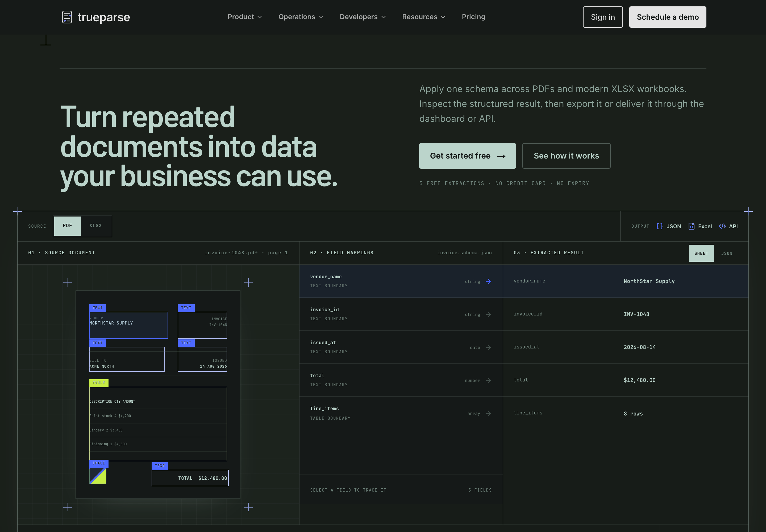The height and width of the screenshot is (532, 766).
Task: Expand the Resources menu
Action: pos(424,17)
